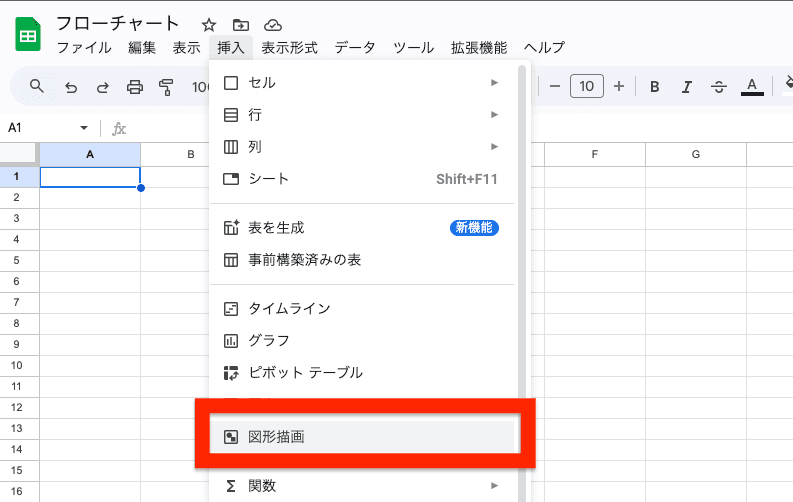The height and width of the screenshot is (502, 793).
Task: Click the star icon to favorite the document
Action: click(208, 24)
